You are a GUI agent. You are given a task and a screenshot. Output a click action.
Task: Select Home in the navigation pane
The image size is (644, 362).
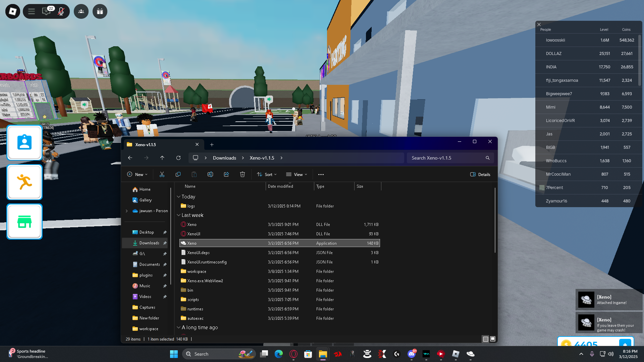145,189
